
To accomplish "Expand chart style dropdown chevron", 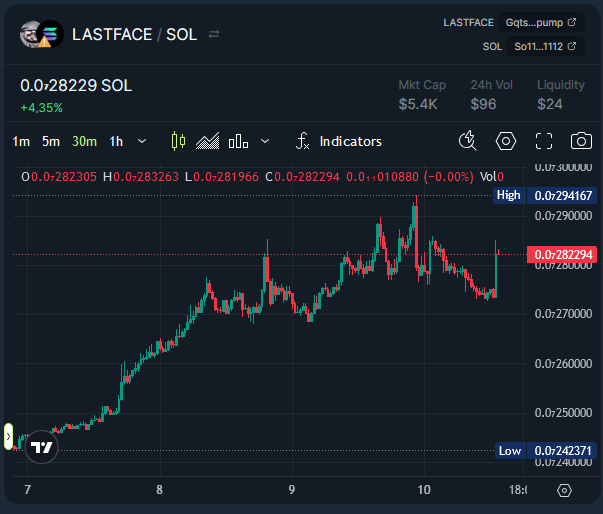I will 265,141.
